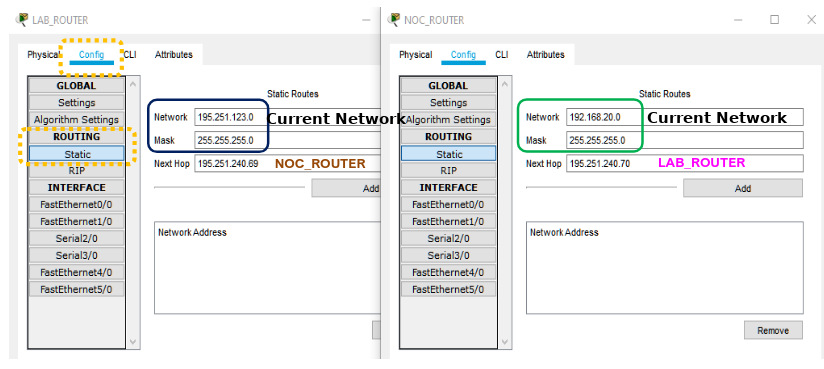Close the NOC_ROUTER window
Image resolution: width=824 pixels, height=369 pixels.
pyautogui.click(x=811, y=20)
